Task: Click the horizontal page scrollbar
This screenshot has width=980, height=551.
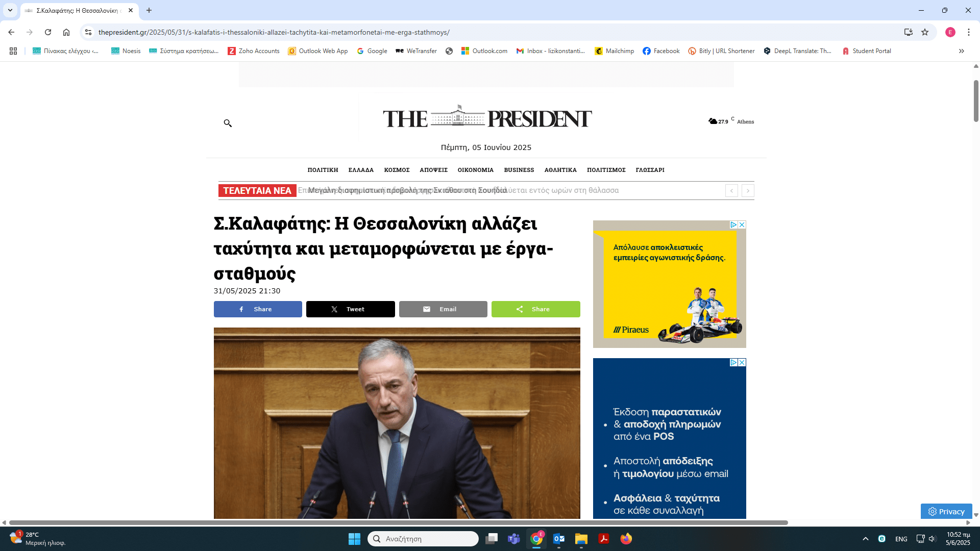Action: [x=398, y=522]
